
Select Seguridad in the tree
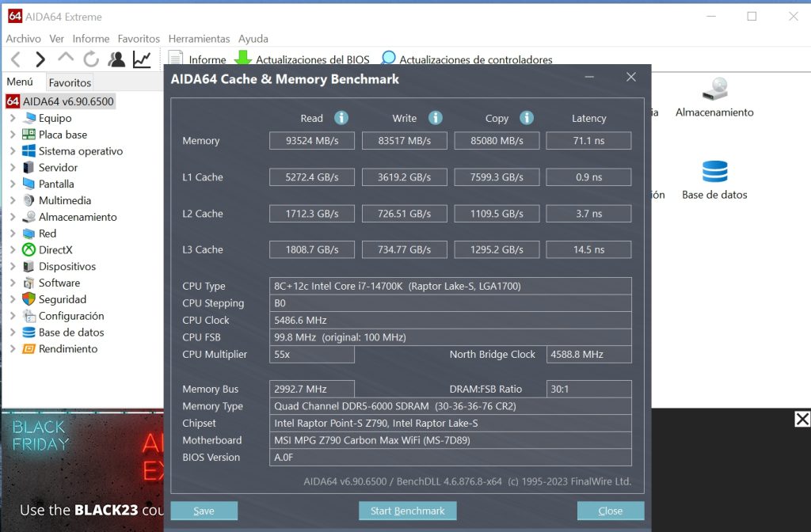(62, 299)
